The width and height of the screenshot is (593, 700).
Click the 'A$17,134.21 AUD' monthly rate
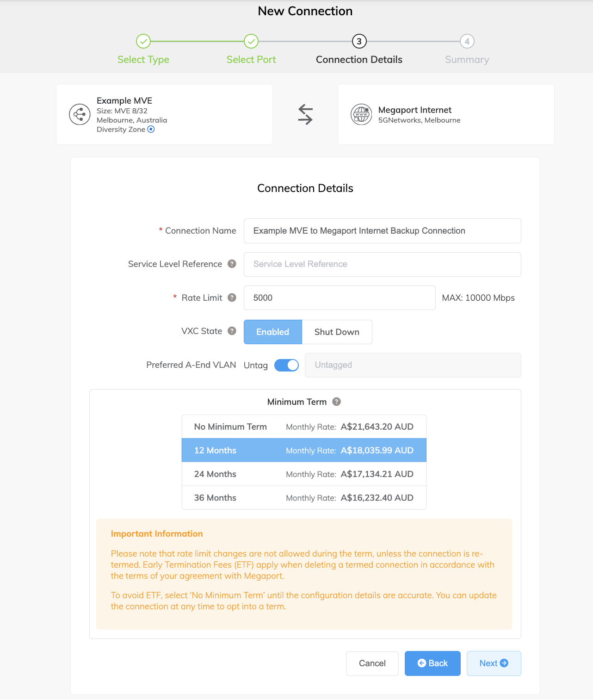(377, 474)
